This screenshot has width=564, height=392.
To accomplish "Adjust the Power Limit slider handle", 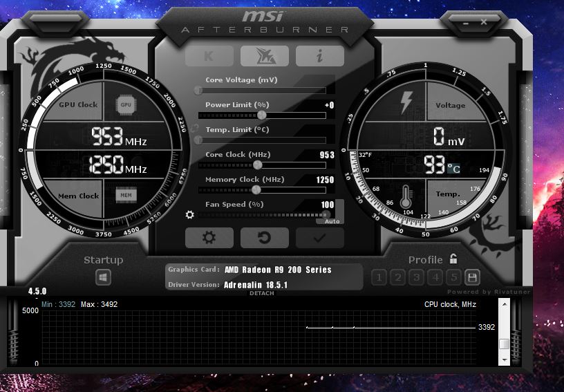I will point(262,115).
